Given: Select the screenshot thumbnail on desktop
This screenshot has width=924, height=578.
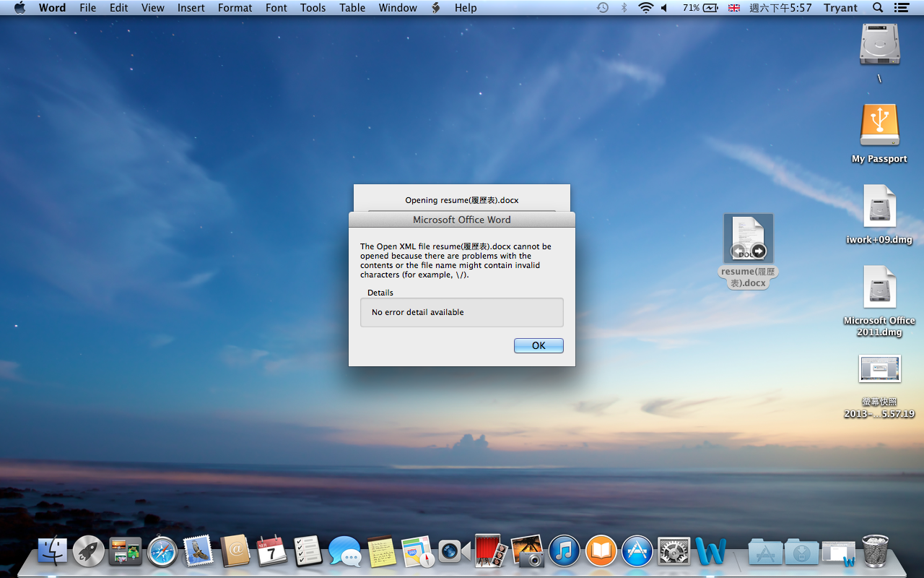Looking at the screenshot, I should coord(879,368).
